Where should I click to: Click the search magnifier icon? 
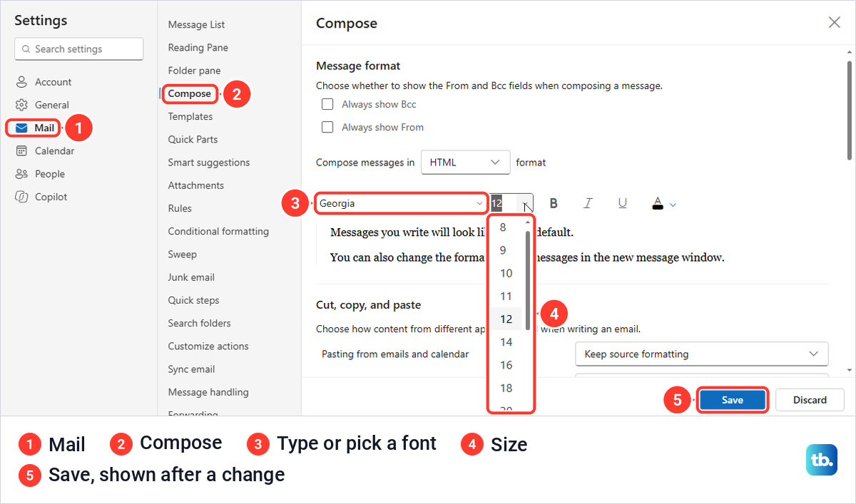[27, 49]
